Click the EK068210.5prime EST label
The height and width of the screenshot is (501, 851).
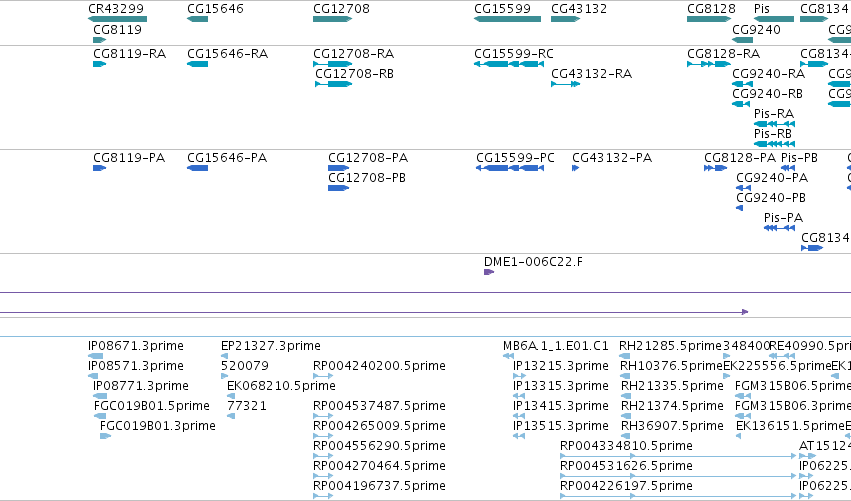pos(281,385)
